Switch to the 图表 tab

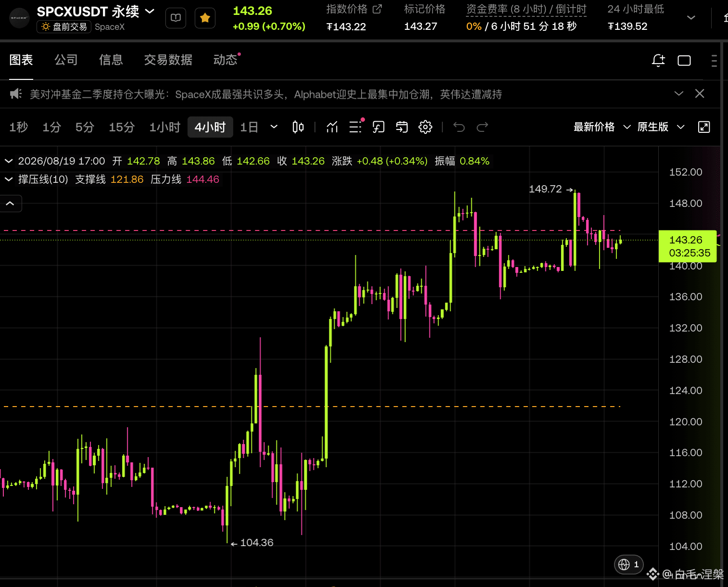pos(21,60)
